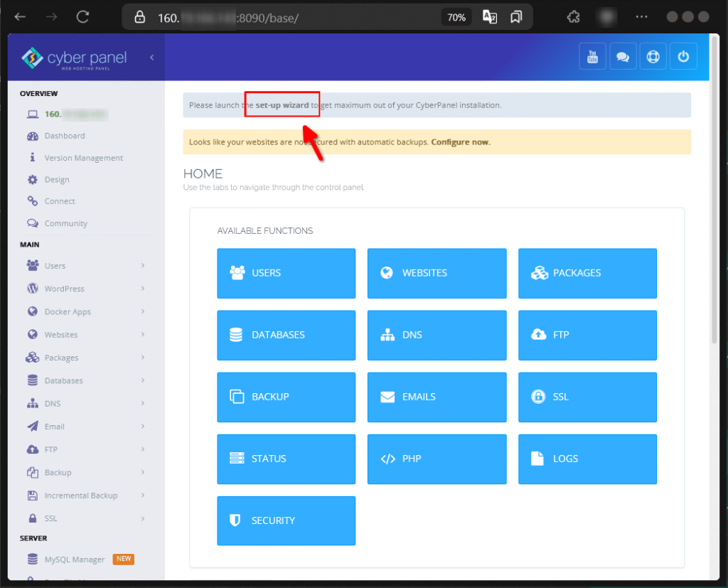Open the YouTube channel icon
Viewport: 728px width, 588px height.
[x=592, y=56]
